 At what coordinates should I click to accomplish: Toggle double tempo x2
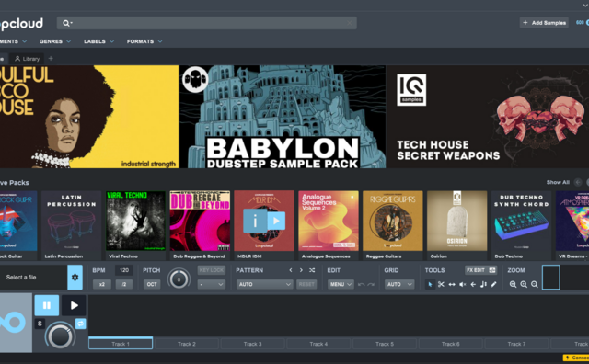pyautogui.click(x=102, y=284)
